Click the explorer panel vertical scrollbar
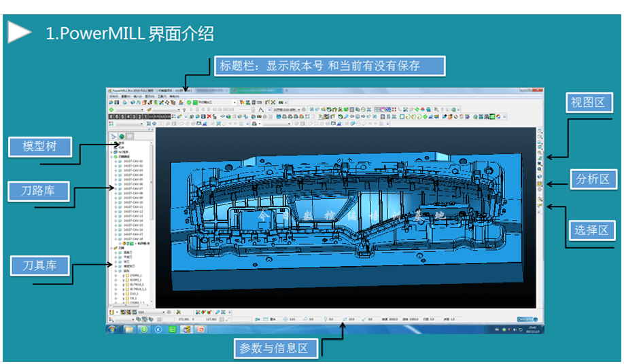 [x=151, y=182]
